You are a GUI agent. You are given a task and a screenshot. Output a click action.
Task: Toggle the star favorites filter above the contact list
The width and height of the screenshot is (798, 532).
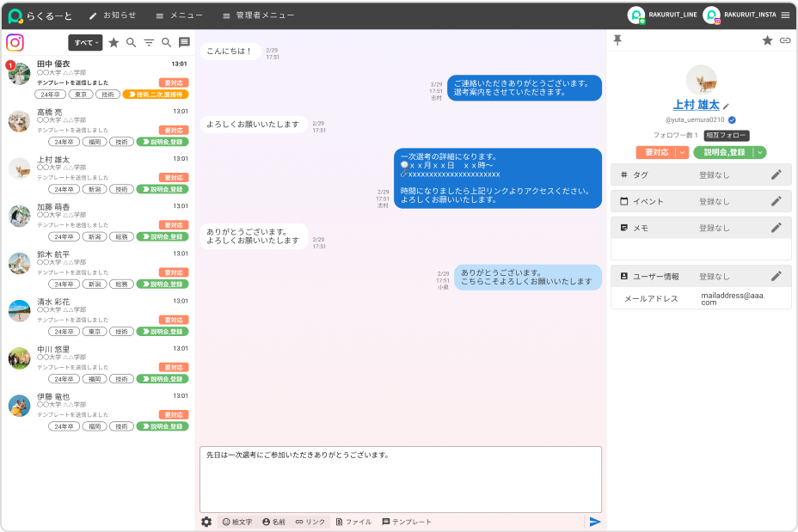(x=114, y=42)
